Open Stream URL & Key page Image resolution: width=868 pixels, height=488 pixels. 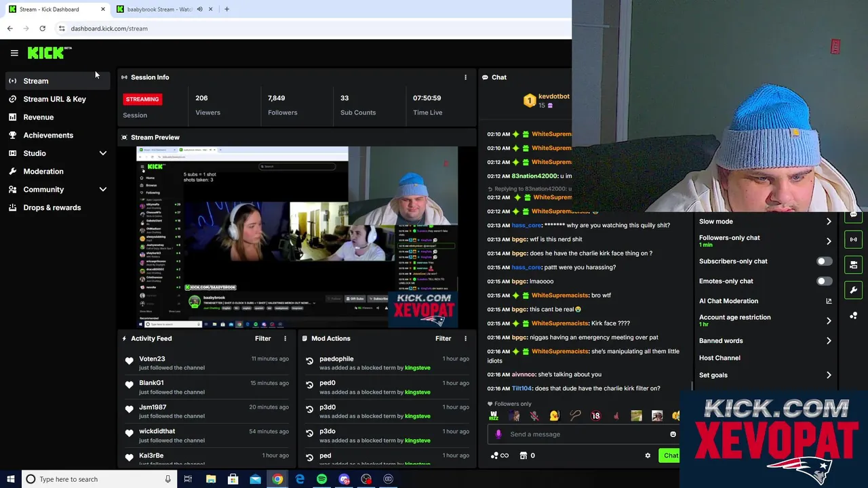56,99
